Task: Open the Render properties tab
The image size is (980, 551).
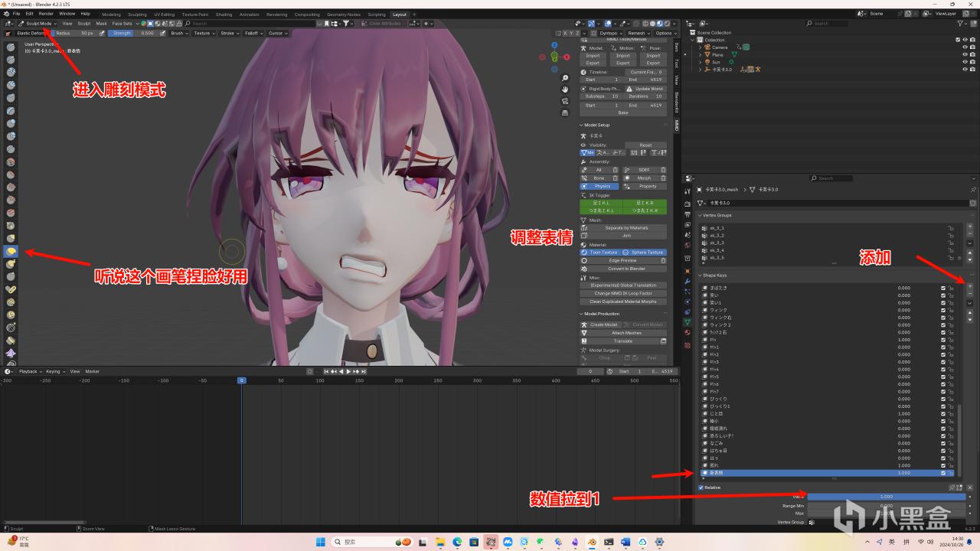Action: pos(687,204)
